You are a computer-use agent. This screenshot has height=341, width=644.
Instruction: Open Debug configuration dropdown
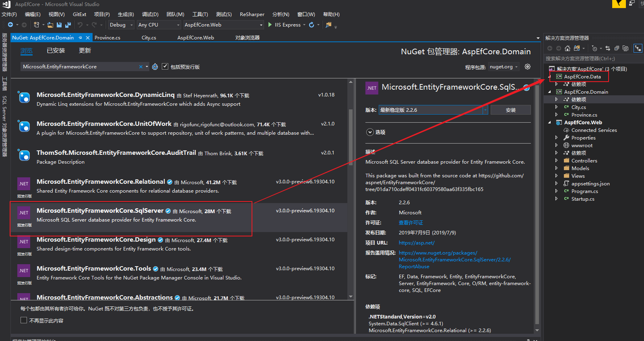pos(121,25)
